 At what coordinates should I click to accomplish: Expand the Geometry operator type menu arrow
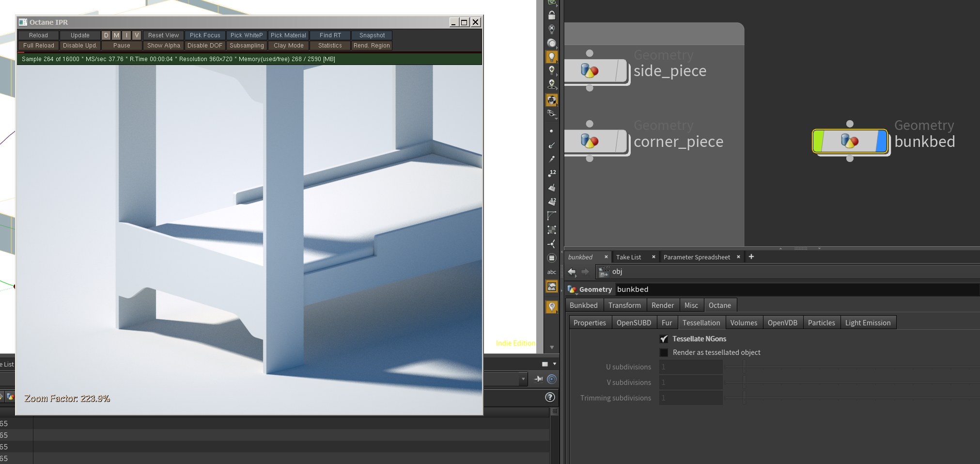(x=576, y=294)
